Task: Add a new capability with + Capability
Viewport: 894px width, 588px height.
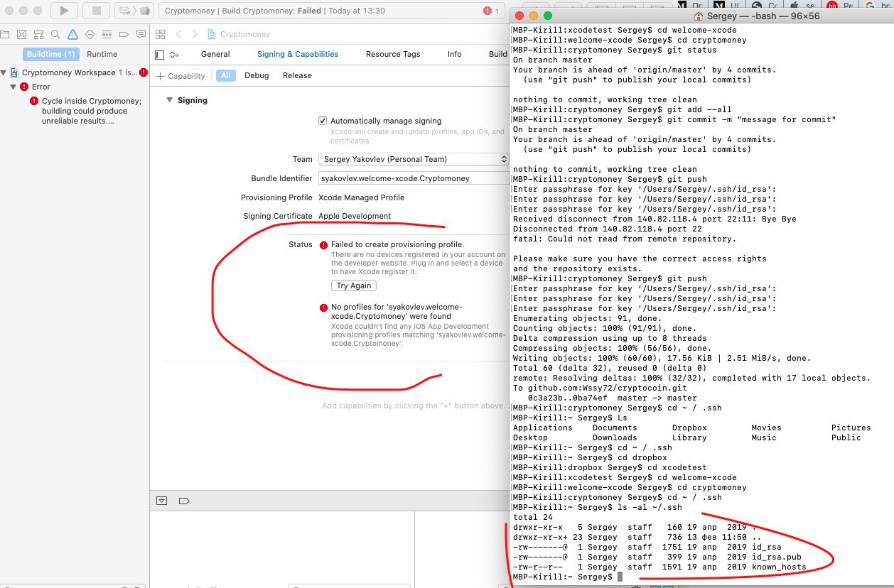Action: click(181, 76)
